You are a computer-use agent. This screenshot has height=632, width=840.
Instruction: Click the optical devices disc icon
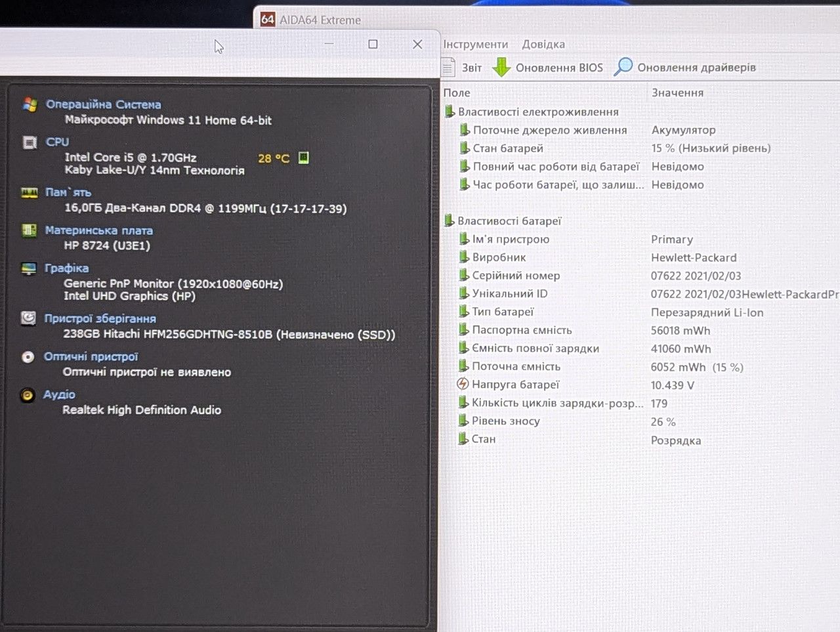pos(28,357)
